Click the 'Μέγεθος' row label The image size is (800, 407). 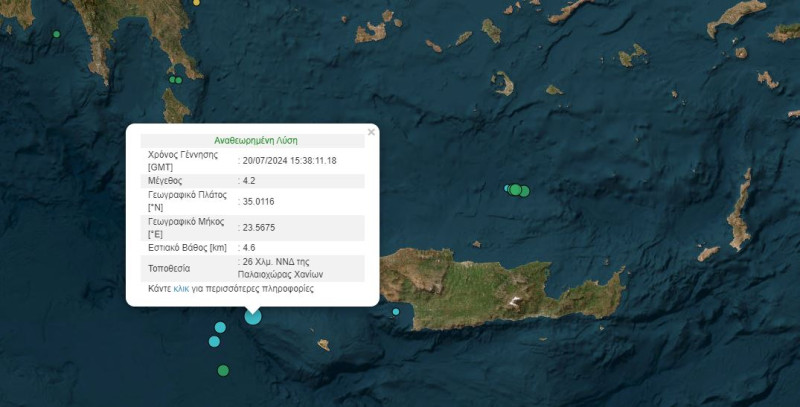(165, 181)
